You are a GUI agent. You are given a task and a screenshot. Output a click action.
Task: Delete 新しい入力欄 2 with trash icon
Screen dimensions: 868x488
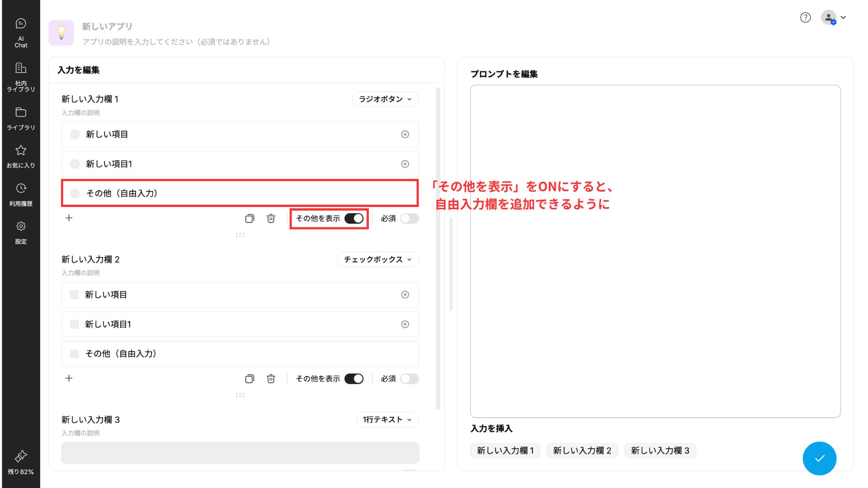(271, 379)
